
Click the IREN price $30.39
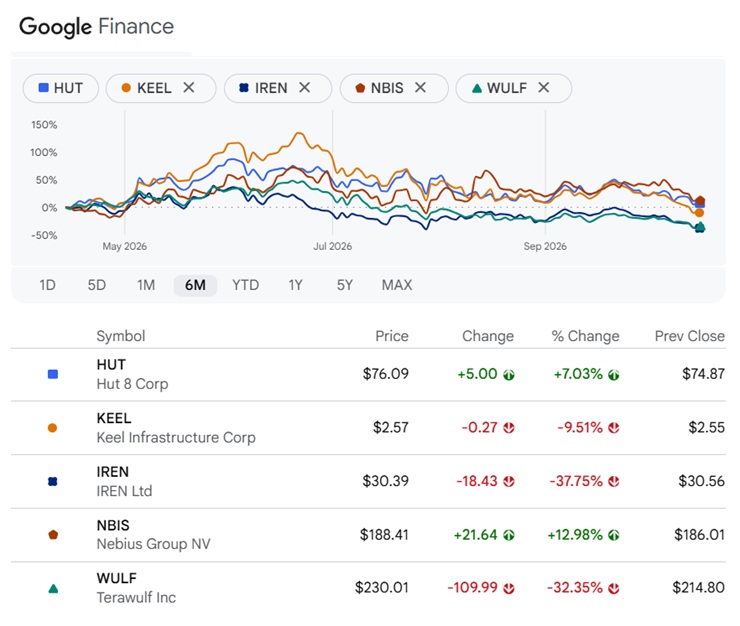click(386, 481)
